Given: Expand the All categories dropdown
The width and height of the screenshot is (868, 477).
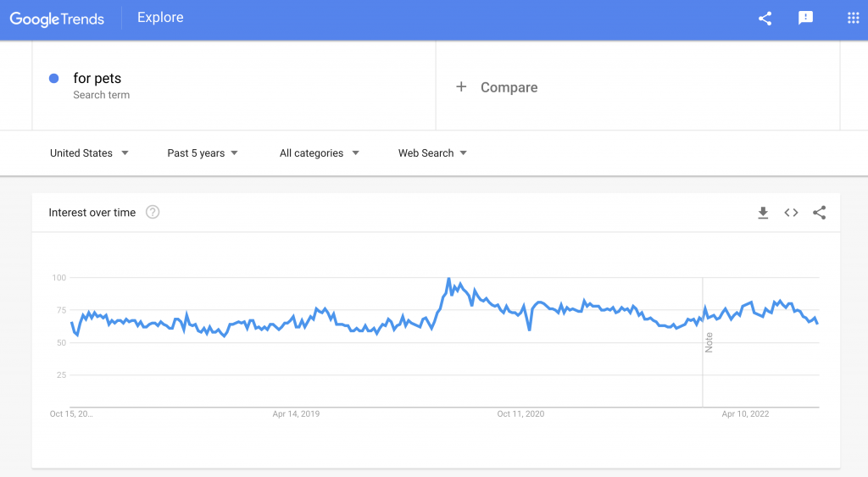Looking at the screenshot, I should [320, 153].
